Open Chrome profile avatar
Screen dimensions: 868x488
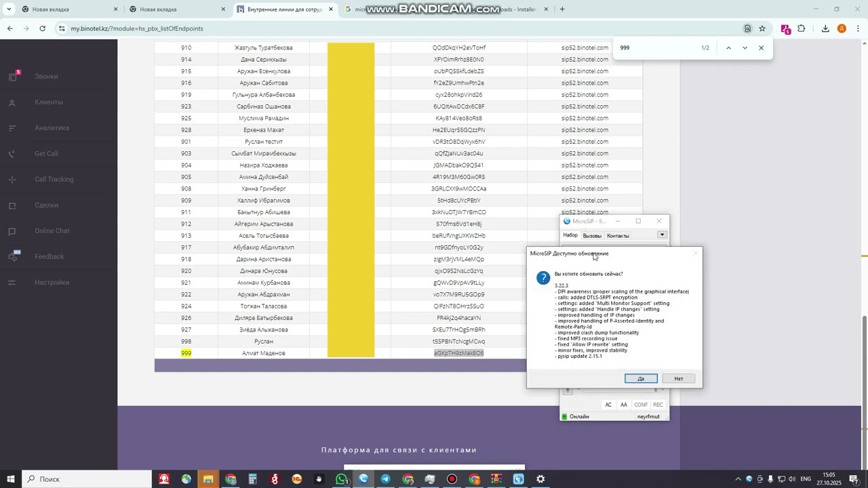point(842,28)
